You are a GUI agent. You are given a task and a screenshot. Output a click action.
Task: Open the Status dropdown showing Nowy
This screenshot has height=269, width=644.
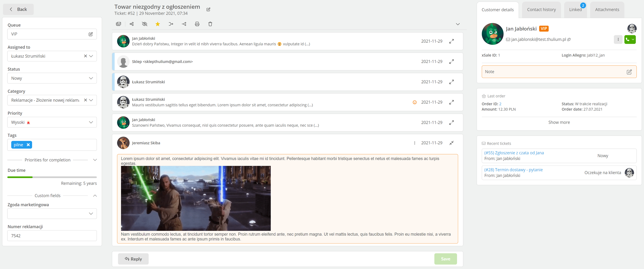52,78
